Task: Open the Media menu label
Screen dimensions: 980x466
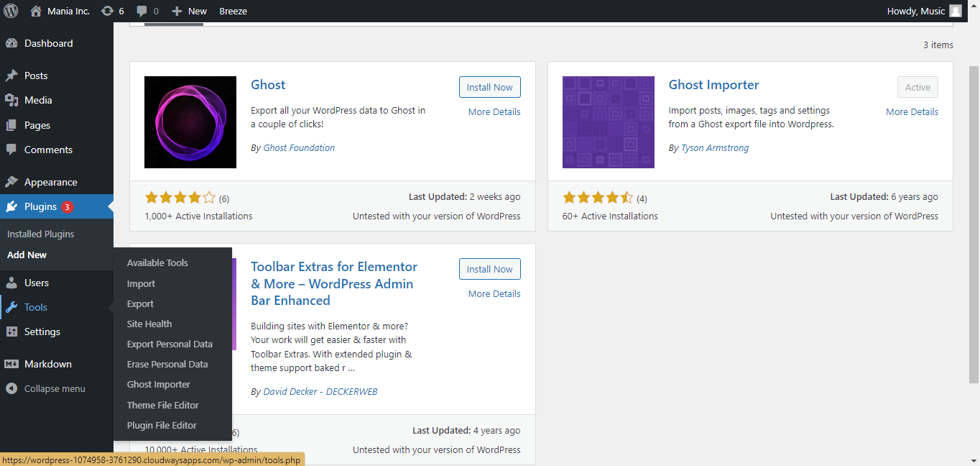Action: (x=38, y=100)
